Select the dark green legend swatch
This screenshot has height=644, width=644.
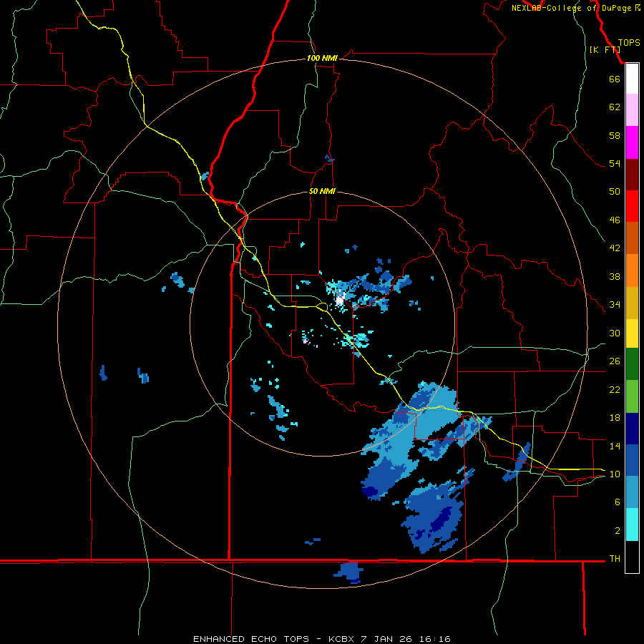[632, 364]
